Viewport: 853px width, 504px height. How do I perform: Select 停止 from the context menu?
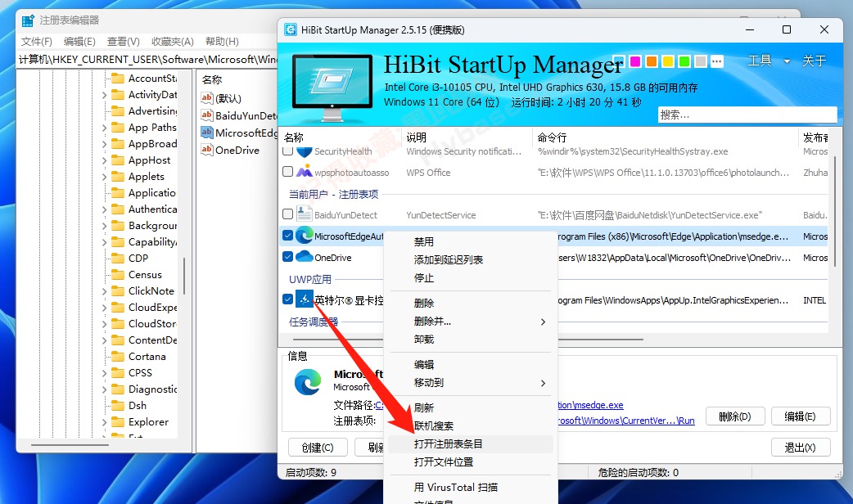424,278
